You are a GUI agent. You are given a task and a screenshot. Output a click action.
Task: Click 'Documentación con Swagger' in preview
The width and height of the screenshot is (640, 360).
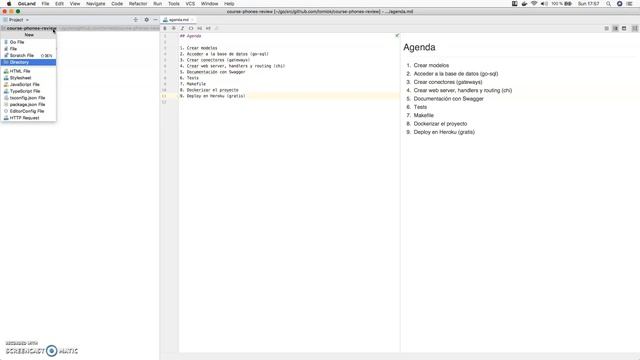(449, 99)
